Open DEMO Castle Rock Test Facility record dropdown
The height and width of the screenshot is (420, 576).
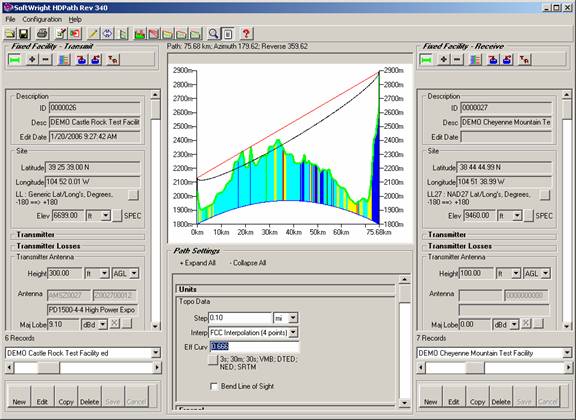click(x=156, y=353)
